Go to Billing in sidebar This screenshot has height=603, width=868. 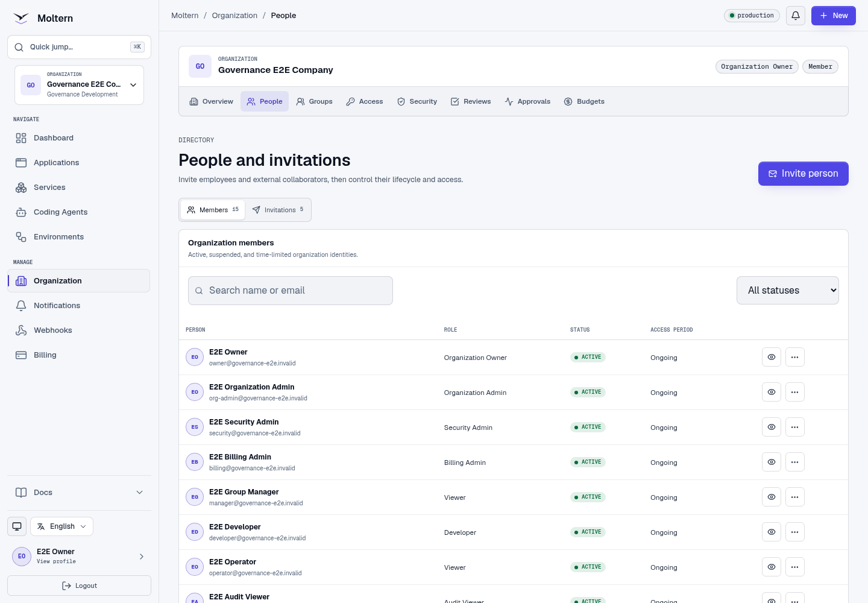(79, 355)
